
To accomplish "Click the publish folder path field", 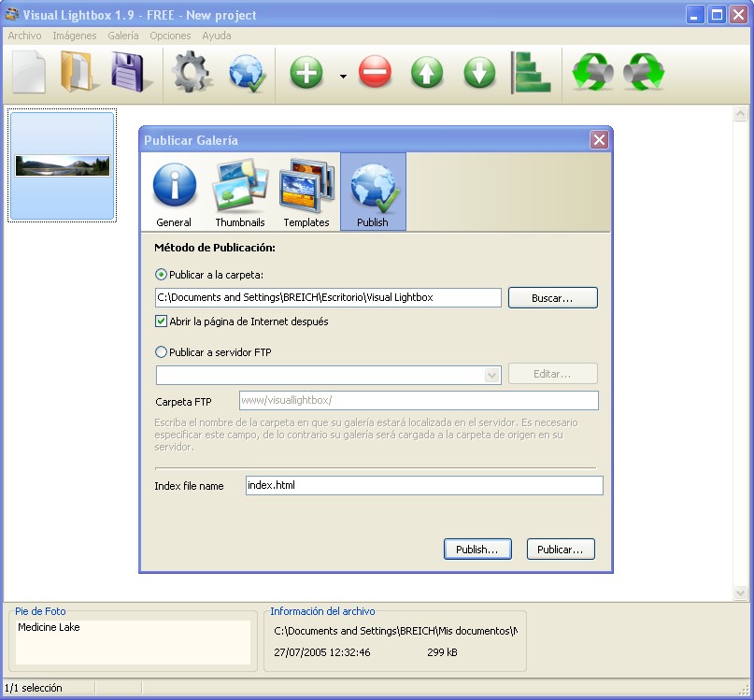I will click(x=328, y=297).
